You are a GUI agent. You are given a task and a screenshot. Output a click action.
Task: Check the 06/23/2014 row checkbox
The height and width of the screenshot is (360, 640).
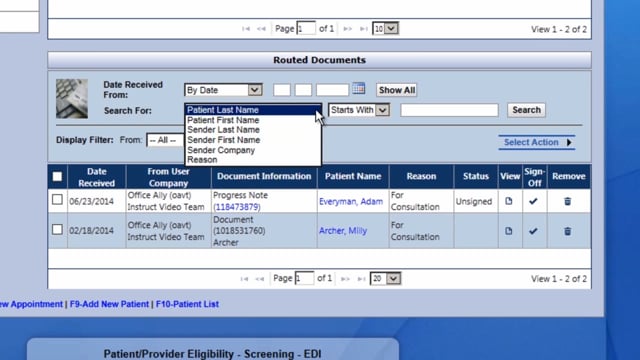click(57, 200)
